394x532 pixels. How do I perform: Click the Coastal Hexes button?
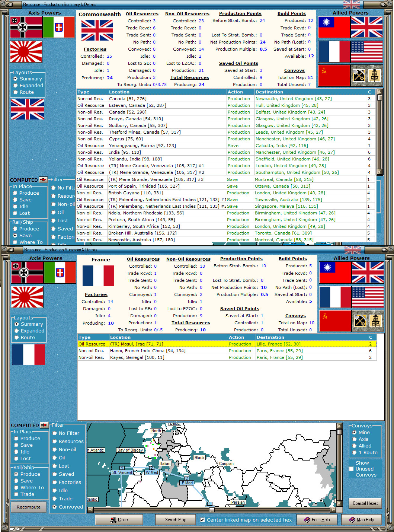[365, 503]
